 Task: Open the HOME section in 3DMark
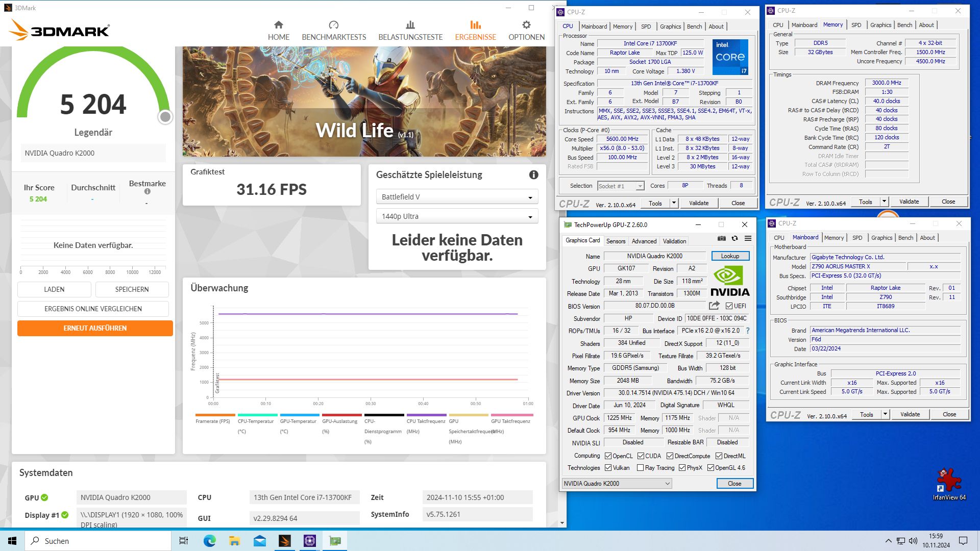click(278, 31)
